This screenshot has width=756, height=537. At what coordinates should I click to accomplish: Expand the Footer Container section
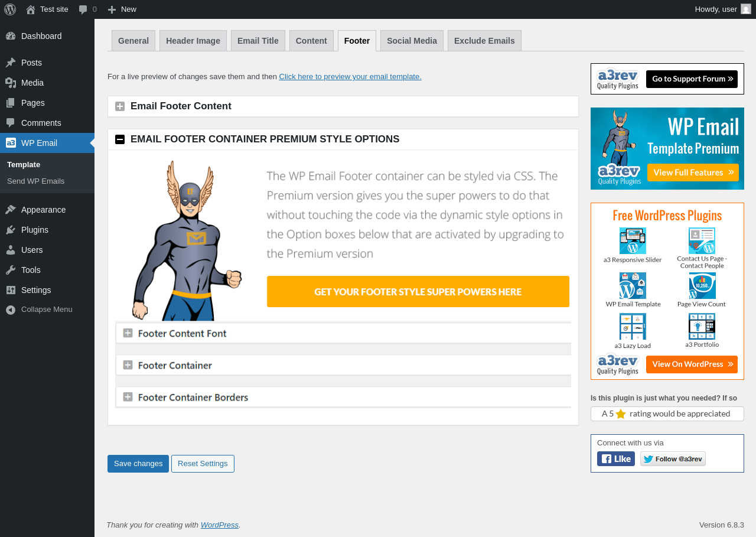(x=128, y=365)
